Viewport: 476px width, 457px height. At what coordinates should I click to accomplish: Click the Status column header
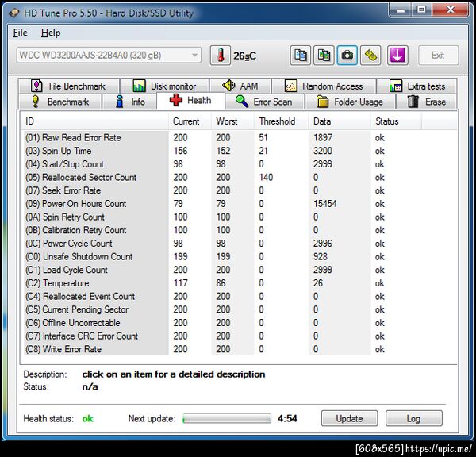[396, 121]
